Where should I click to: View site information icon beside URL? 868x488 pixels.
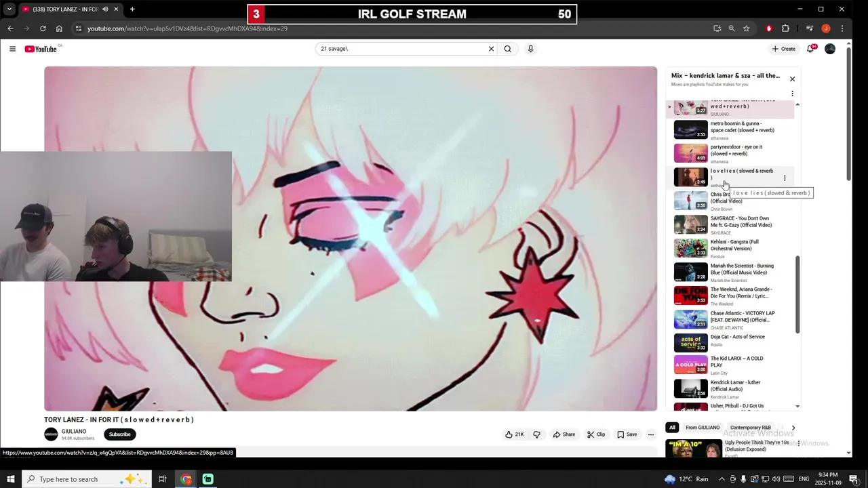pos(78,28)
